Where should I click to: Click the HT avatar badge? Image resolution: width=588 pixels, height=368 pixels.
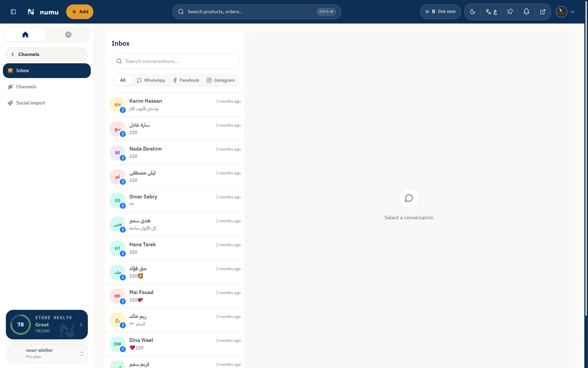[x=118, y=248]
